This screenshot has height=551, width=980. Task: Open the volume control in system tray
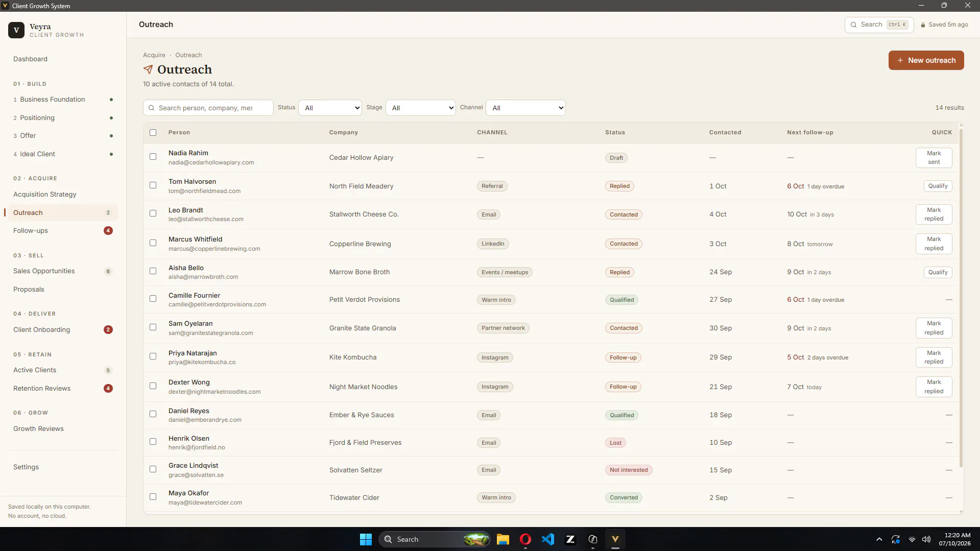click(x=926, y=539)
